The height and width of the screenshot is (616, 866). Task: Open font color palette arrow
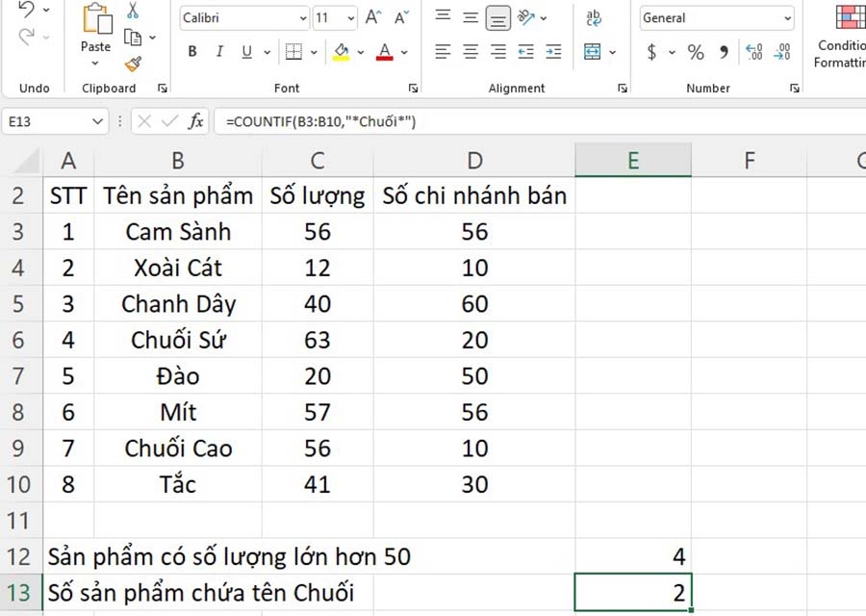click(404, 52)
